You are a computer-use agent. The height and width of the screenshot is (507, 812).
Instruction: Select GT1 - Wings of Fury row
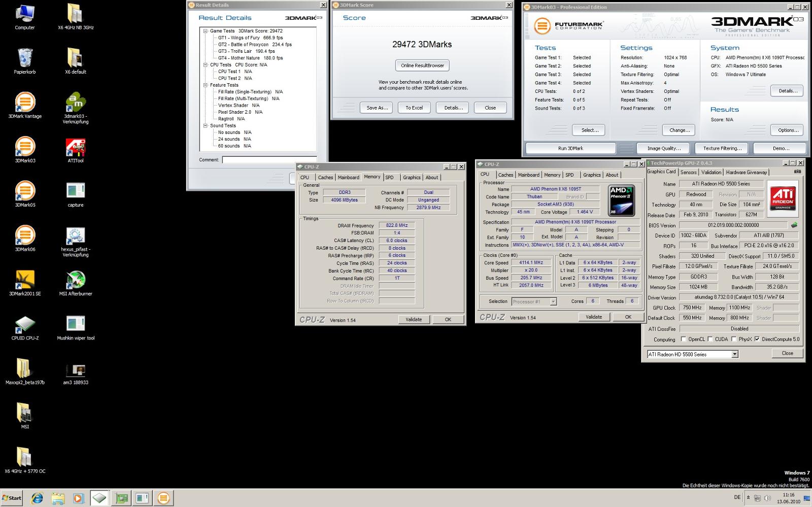(250, 38)
